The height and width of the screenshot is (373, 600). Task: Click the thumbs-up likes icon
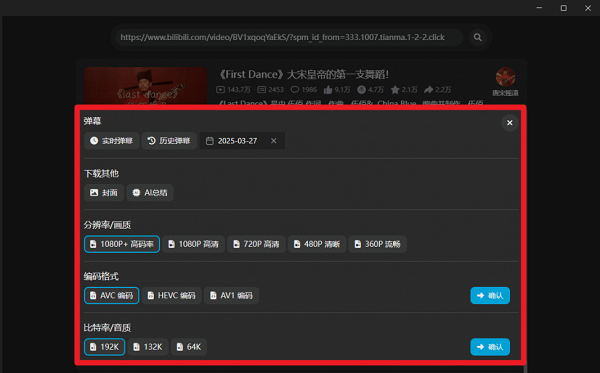pos(328,90)
